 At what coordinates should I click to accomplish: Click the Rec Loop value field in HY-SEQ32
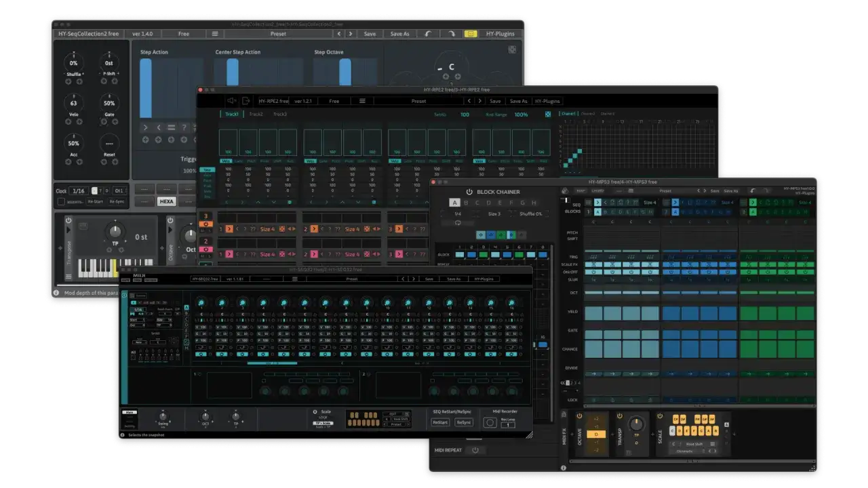click(x=507, y=425)
